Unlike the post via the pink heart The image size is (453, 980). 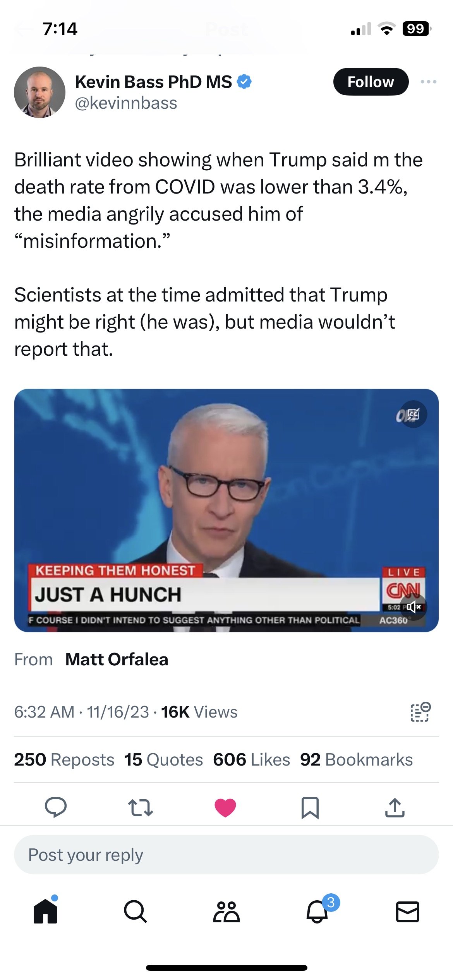(x=225, y=807)
